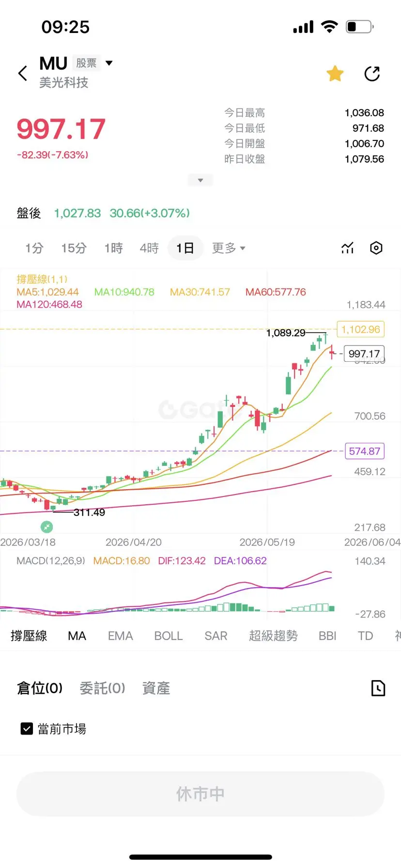This screenshot has height=868, width=401.
Task: Tap the MACD:16.80 value
Action: [122, 561]
